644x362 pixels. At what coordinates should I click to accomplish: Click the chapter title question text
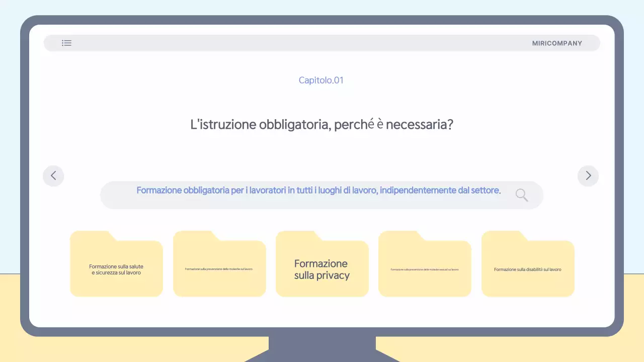[322, 124]
